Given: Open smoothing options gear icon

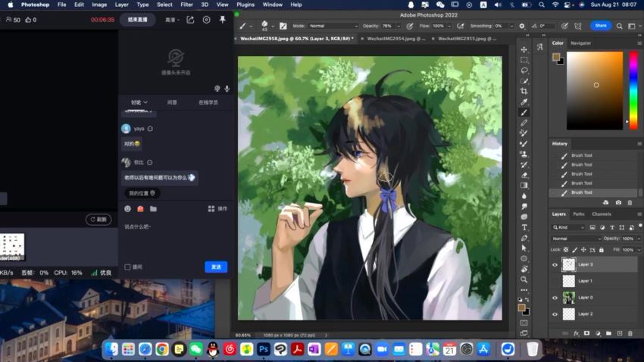Looking at the screenshot, I should 521,26.
